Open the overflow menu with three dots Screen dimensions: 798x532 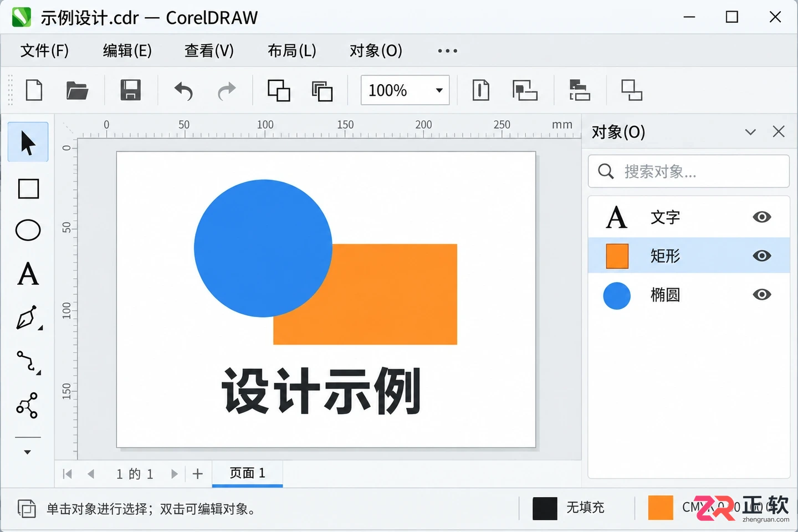(447, 51)
